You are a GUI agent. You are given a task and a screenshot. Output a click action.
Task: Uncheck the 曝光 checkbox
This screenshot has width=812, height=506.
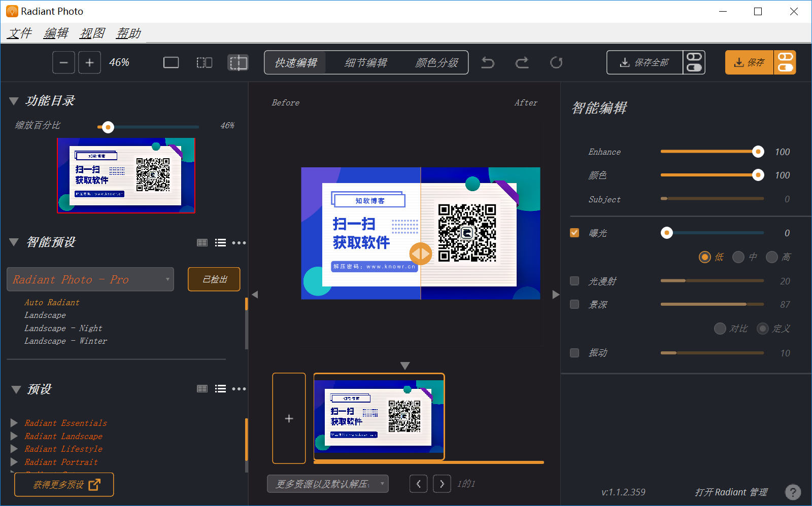click(x=574, y=233)
